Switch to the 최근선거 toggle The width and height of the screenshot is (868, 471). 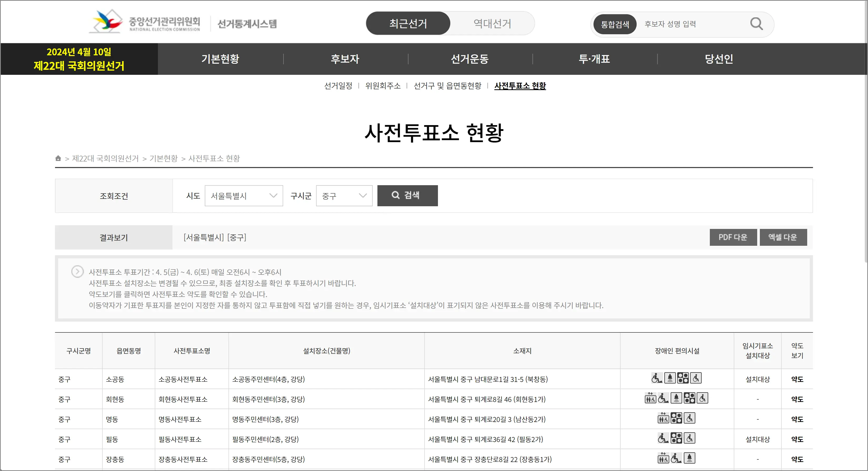coord(408,23)
